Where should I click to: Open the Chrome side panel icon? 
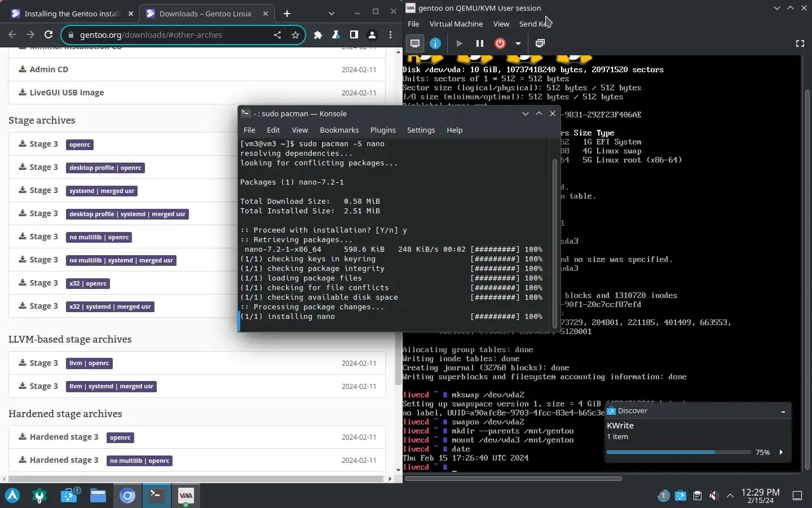coord(354,35)
